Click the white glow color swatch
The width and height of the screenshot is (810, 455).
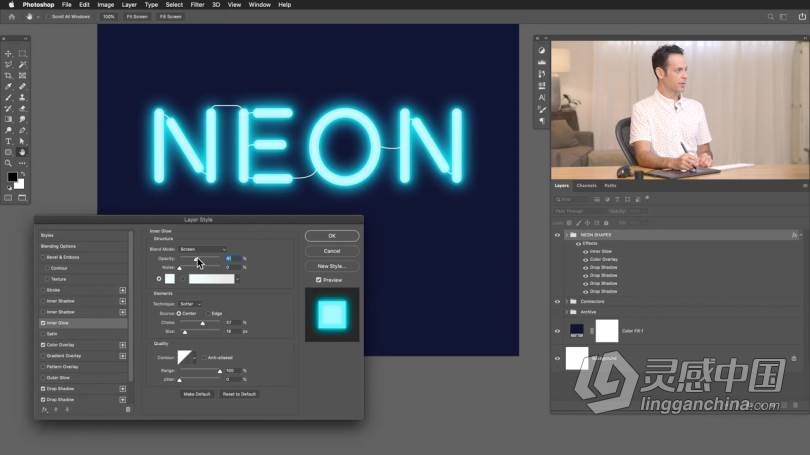[170, 279]
